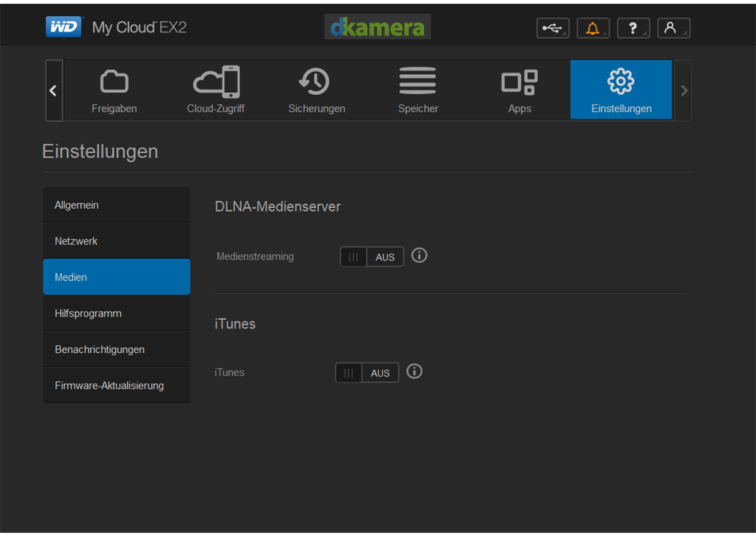Viewport: 756px width, 536px height.
Task: Show info for Medienstreaming
Action: tap(420, 256)
